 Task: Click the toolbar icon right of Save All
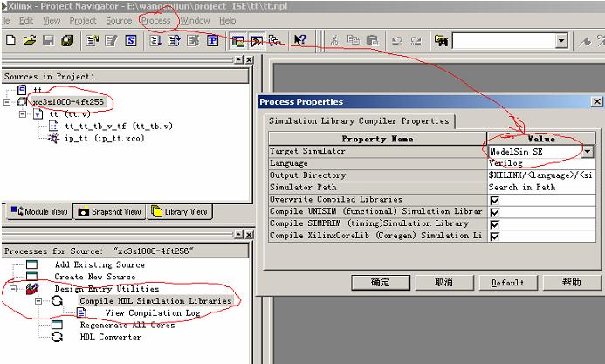tap(93, 40)
